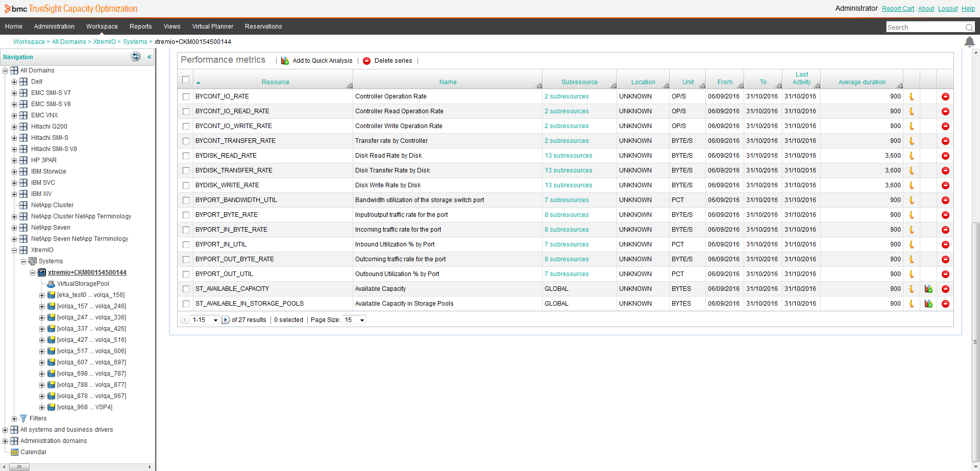The width and height of the screenshot is (980, 471).
Task: Check the BYPORT_BYTE_RATE row checkbox
Action: 186,215
